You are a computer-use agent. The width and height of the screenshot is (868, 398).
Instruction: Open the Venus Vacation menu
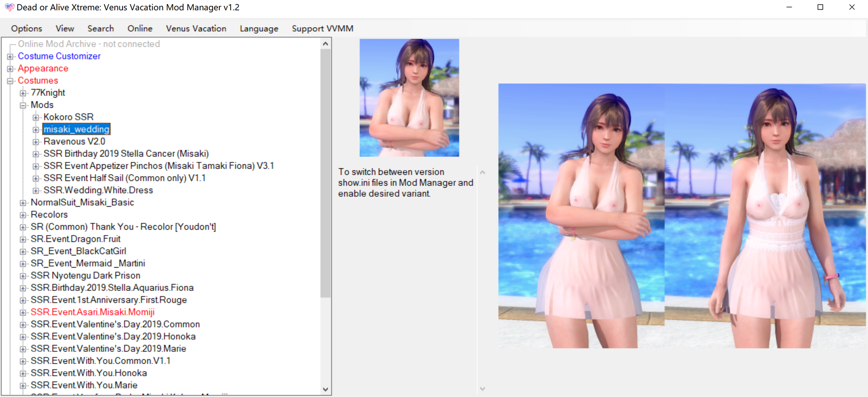pos(196,28)
